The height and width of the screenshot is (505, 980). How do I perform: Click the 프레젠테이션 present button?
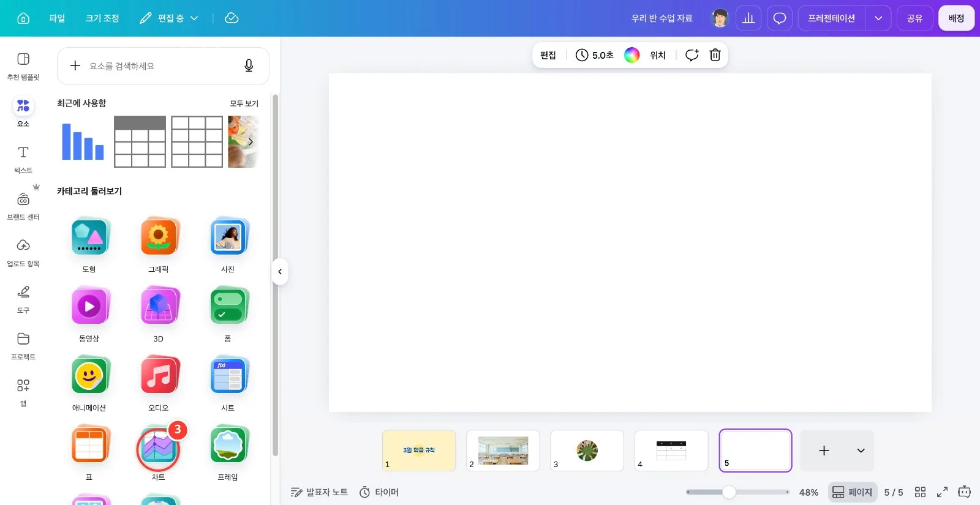tap(831, 18)
